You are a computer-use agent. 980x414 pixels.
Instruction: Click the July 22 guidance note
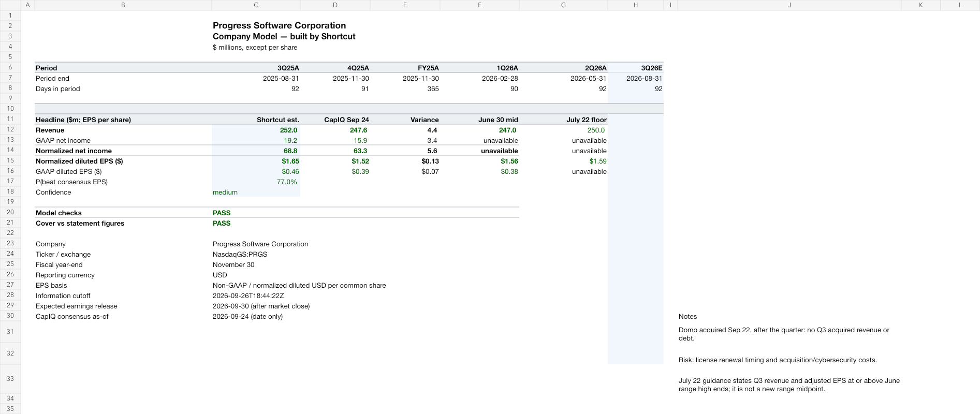point(789,385)
